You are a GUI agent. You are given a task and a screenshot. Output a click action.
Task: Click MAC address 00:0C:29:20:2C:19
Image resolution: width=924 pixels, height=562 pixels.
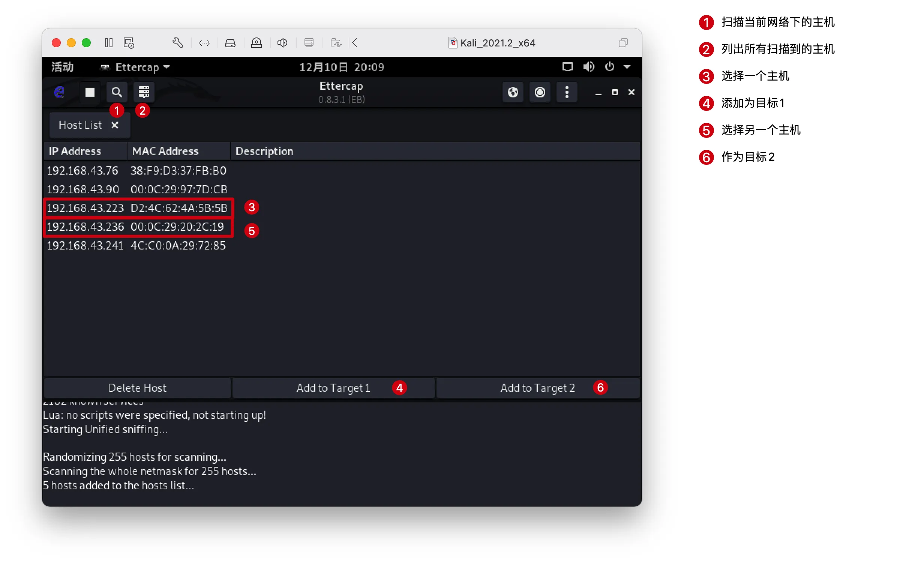pyautogui.click(x=177, y=227)
